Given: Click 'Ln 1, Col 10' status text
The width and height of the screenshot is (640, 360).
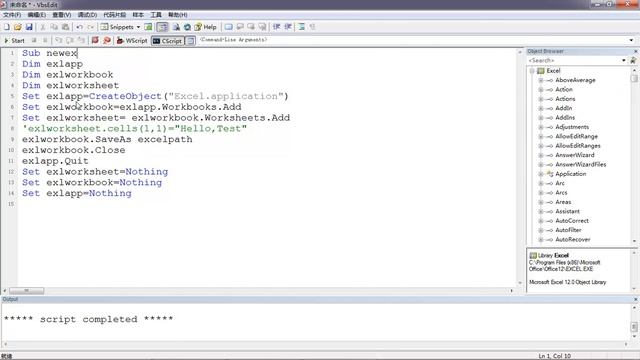Looking at the screenshot, I should point(554,356).
